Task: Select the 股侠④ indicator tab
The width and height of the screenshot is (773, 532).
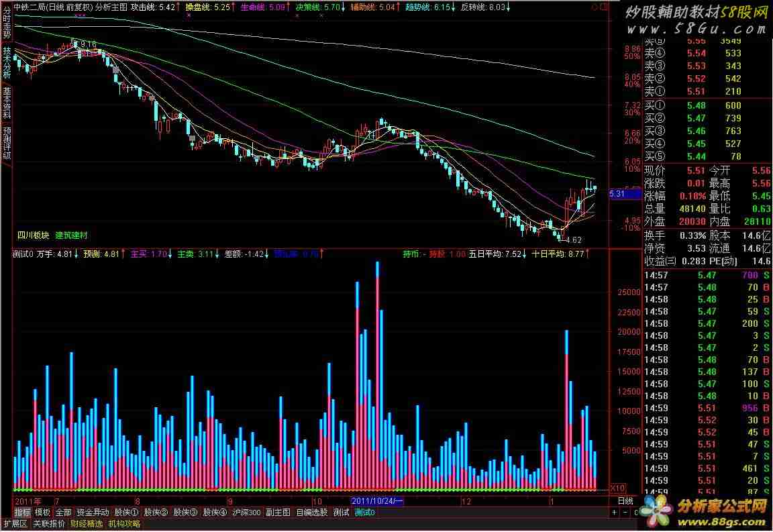Action: pos(215,513)
